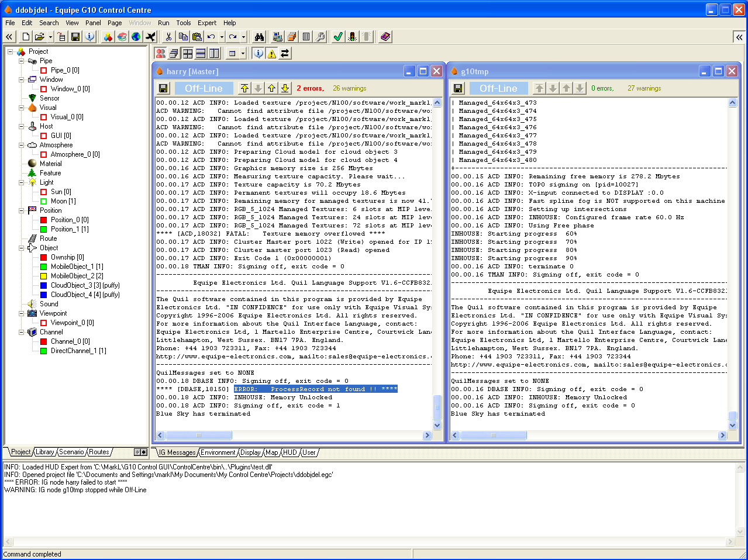The image size is (748, 560).
Task: Toggle the tile grid window layout button
Action: point(188,53)
